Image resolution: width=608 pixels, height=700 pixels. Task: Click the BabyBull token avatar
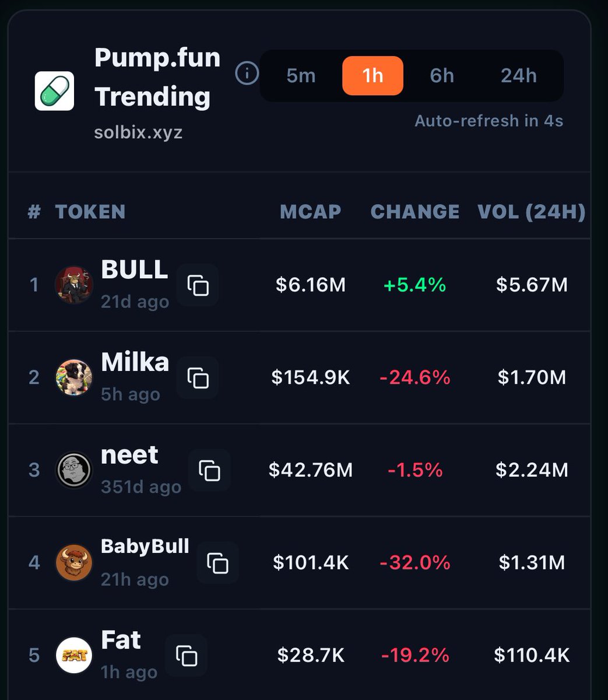pos(74,563)
